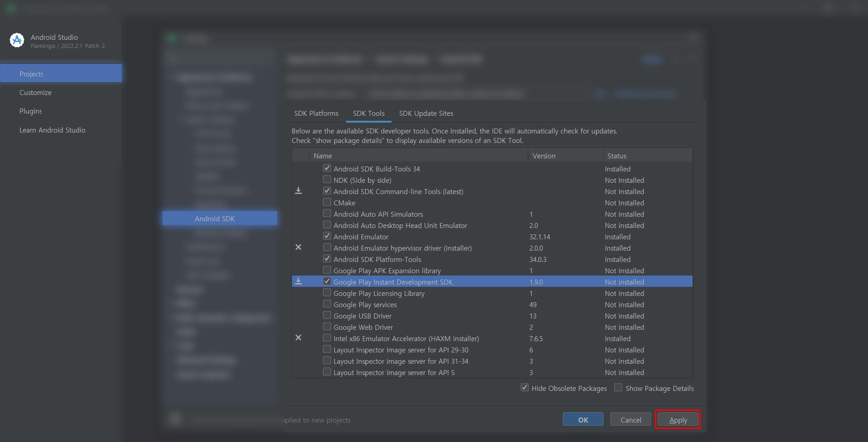The height and width of the screenshot is (442, 868).
Task: Check the CMake checkbox
Action: (x=327, y=202)
